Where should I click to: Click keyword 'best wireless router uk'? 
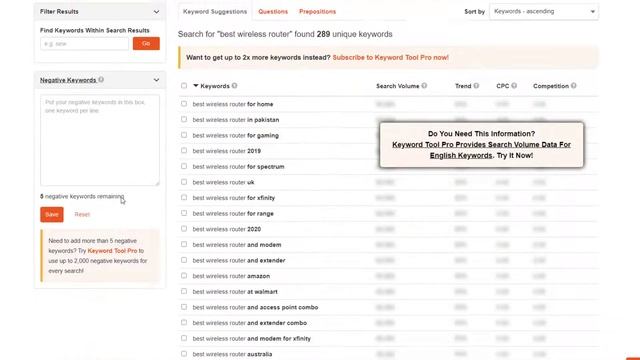click(223, 182)
